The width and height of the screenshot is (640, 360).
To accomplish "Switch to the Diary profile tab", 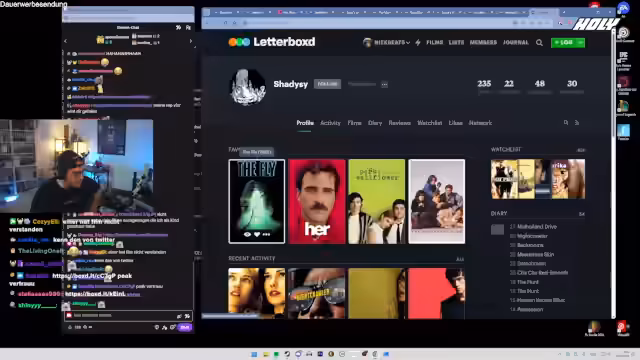I will 375,123.
